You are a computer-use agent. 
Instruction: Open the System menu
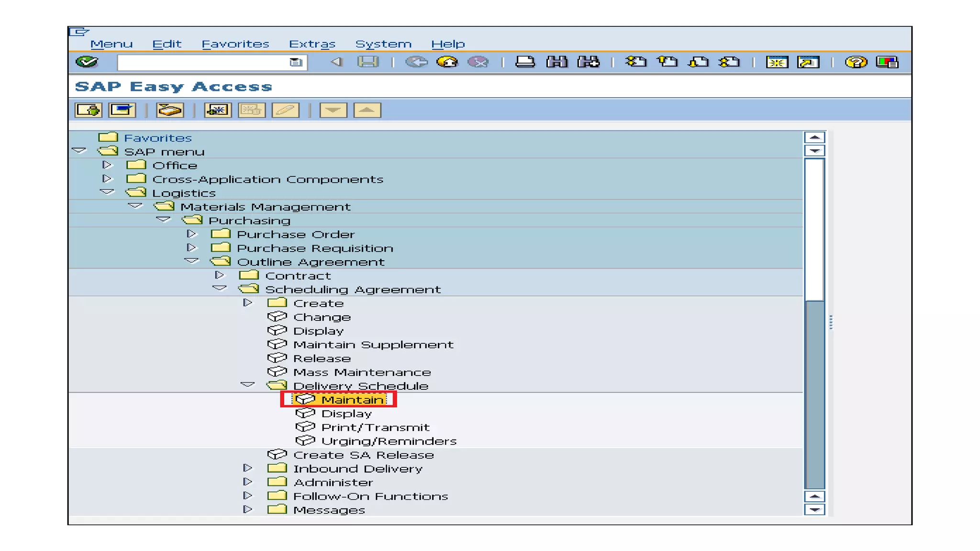pos(383,44)
